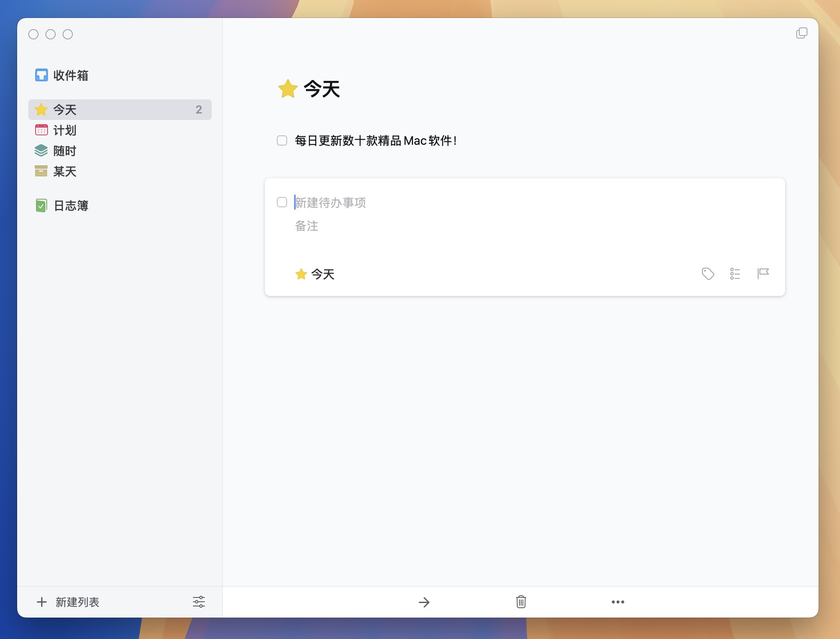Image resolution: width=840 pixels, height=639 pixels.
Task: Open the list filter settings at bottom left
Action: pos(199,602)
